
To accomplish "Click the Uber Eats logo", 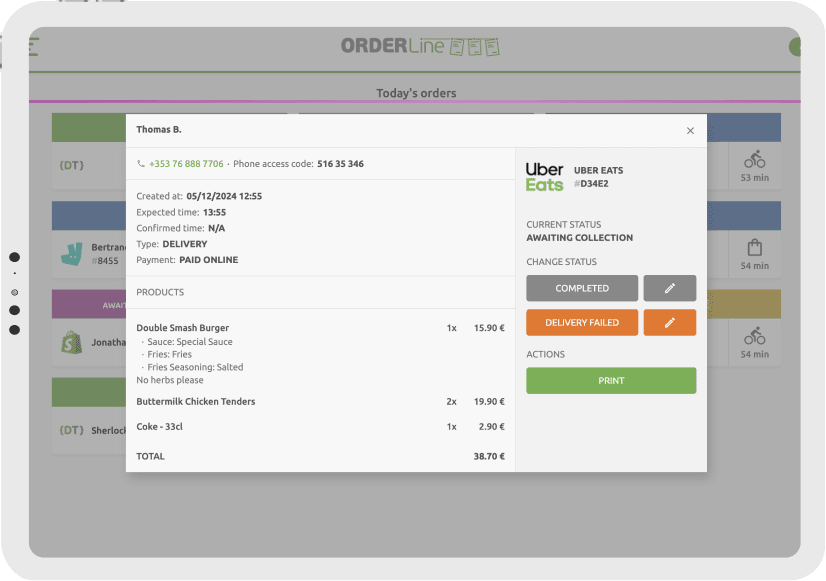I will click(545, 177).
